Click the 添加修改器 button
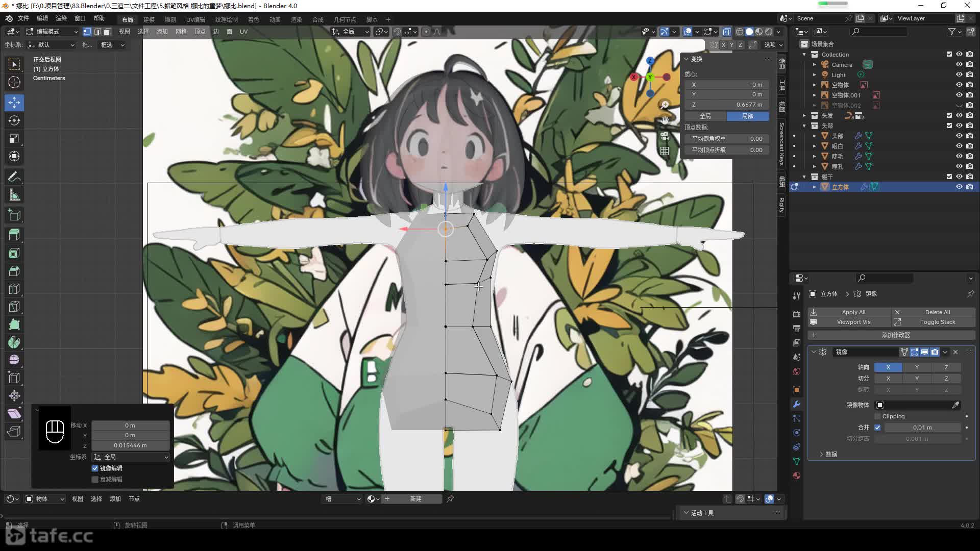This screenshot has height=551, width=980. 892,335
